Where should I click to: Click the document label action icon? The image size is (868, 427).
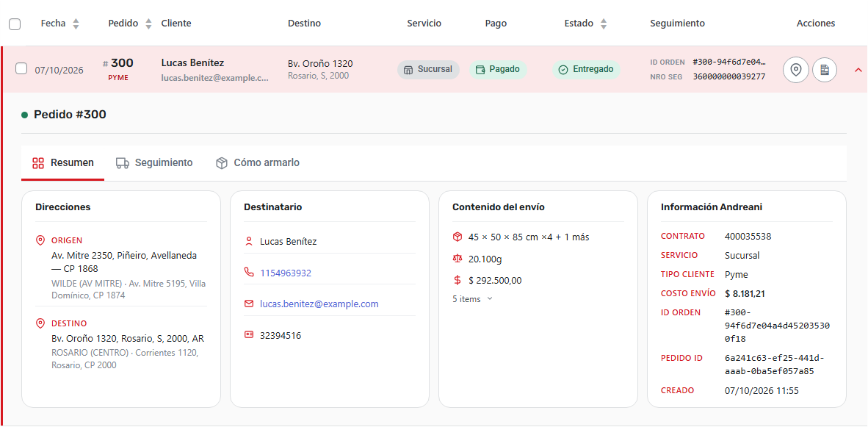click(x=825, y=71)
